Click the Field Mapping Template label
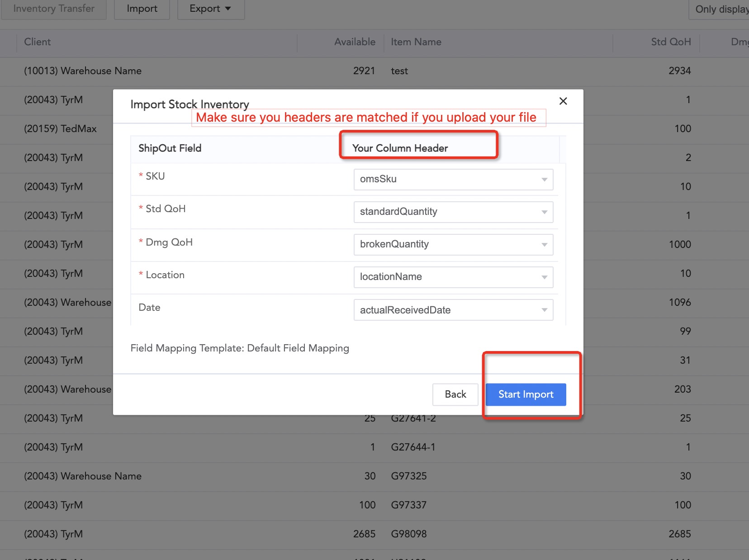 (x=240, y=348)
